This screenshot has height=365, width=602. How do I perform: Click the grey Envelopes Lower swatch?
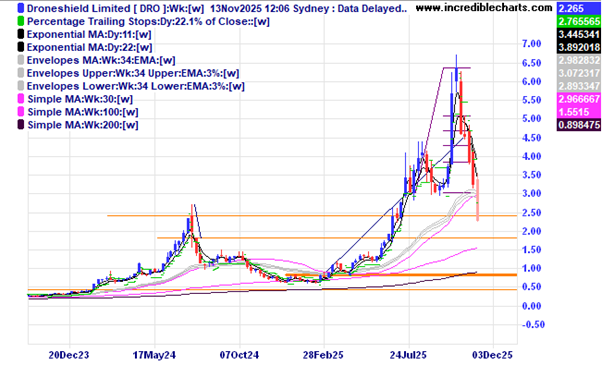pos(21,86)
